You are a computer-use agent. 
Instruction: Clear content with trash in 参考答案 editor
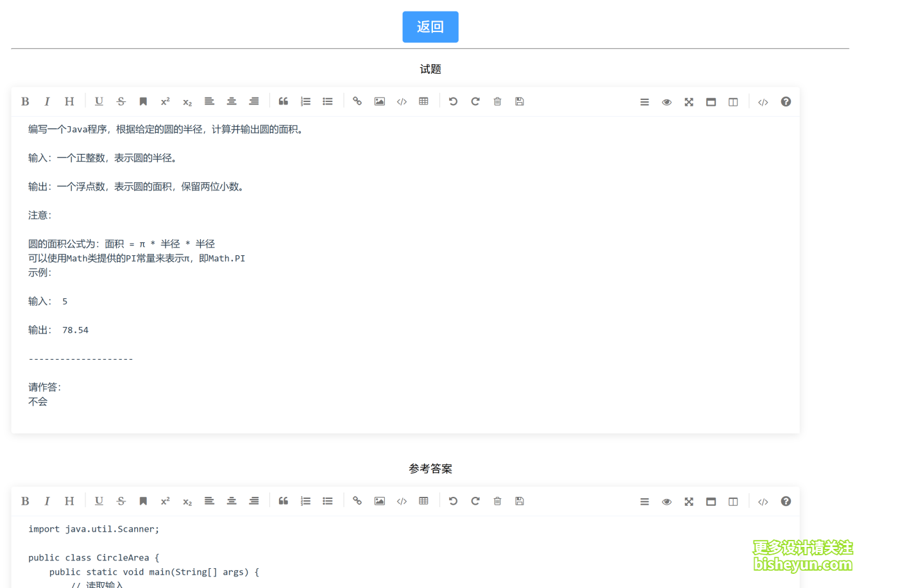(x=497, y=501)
